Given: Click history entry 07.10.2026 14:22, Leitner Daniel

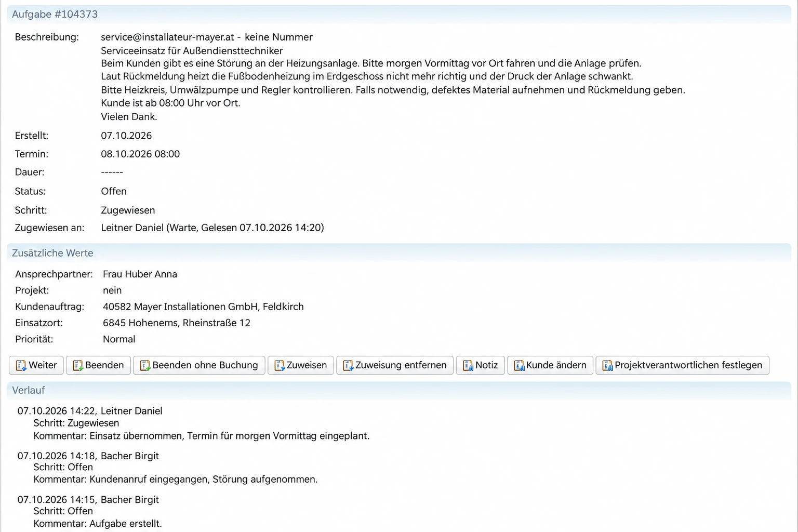Looking at the screenshot, I should [90, 411].
